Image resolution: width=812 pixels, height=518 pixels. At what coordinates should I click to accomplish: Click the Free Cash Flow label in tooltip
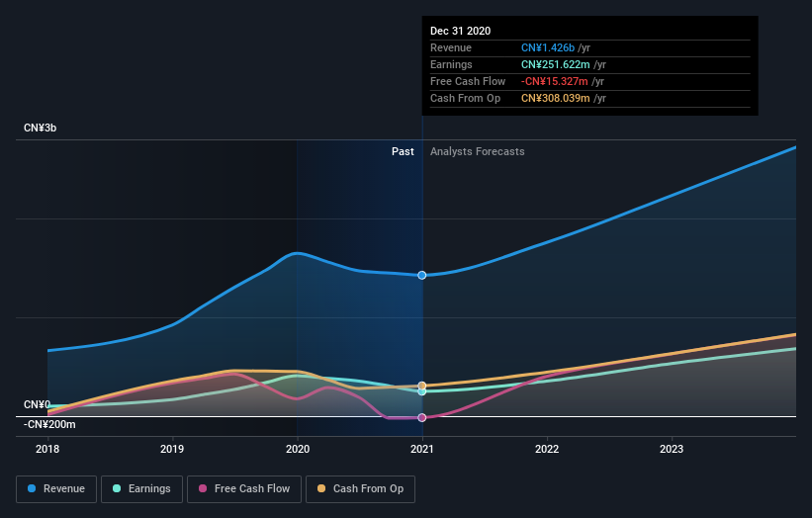pos(468,81)
